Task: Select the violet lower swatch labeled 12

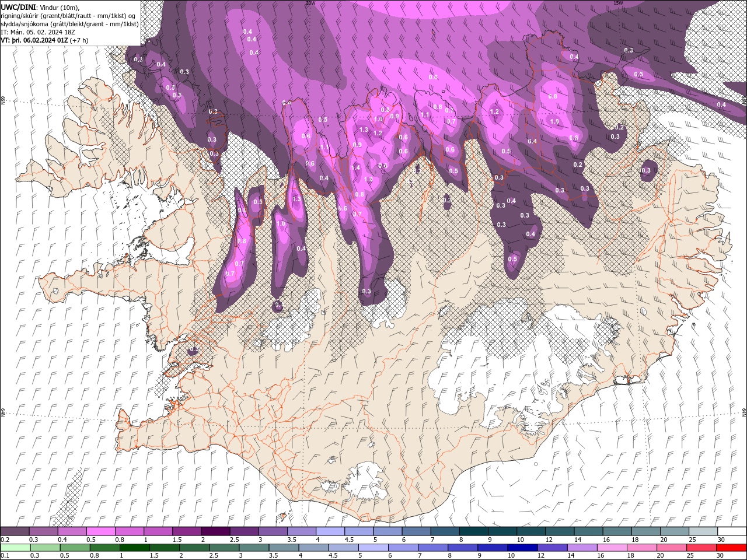Action: 551,548
